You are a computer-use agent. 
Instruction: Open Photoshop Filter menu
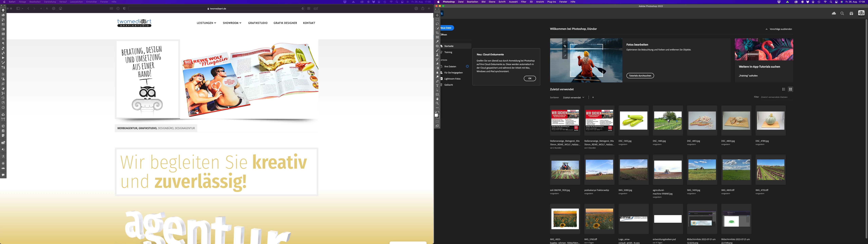coord(523,2)
